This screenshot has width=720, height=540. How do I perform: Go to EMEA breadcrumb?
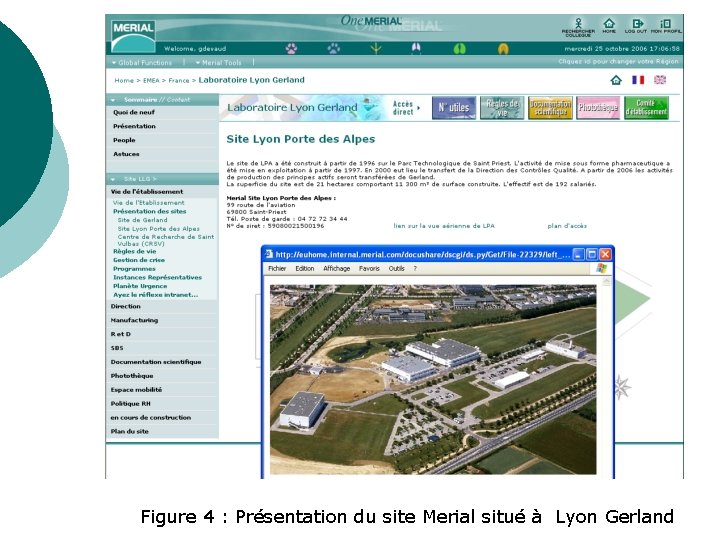[x=151, y=80]
